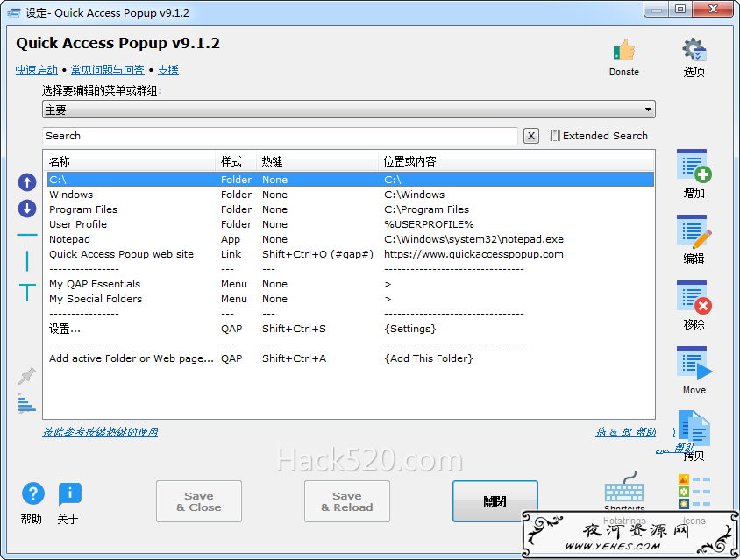Open the Icons manager icon
The width and height of the screenshot is (740, 560).
(694, 492)
